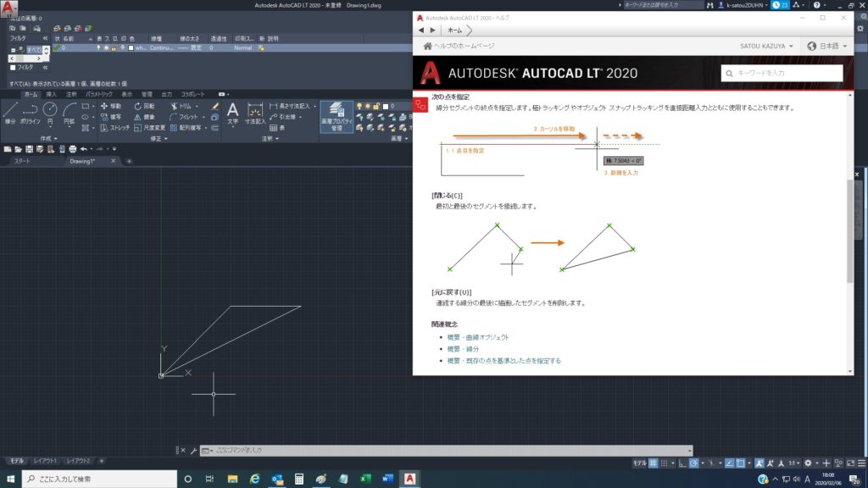This screenshot has height=488, width=868.
Task: Toggle object snap in status bar
Action: [741, 463]
